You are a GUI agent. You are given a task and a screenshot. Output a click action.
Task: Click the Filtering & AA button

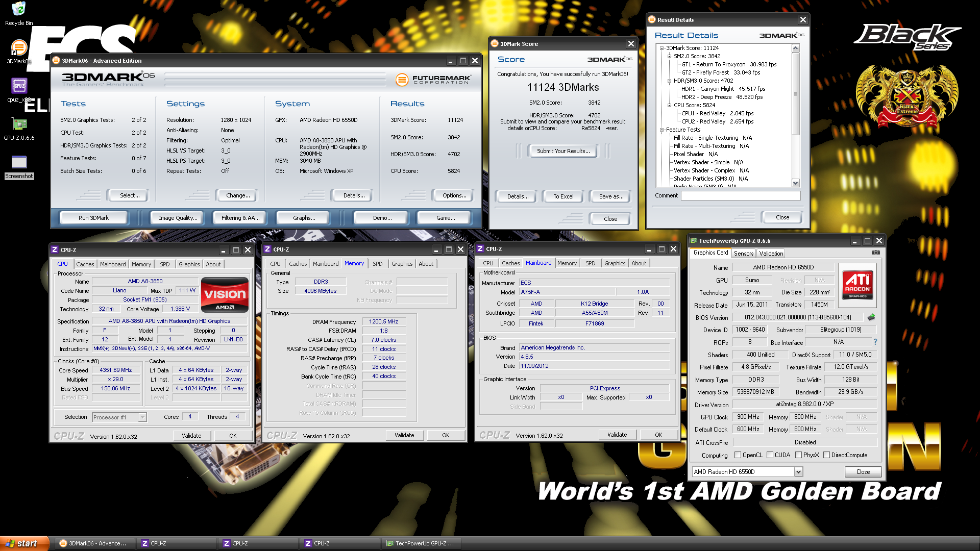pyautogui.click(x=240, y=218)
